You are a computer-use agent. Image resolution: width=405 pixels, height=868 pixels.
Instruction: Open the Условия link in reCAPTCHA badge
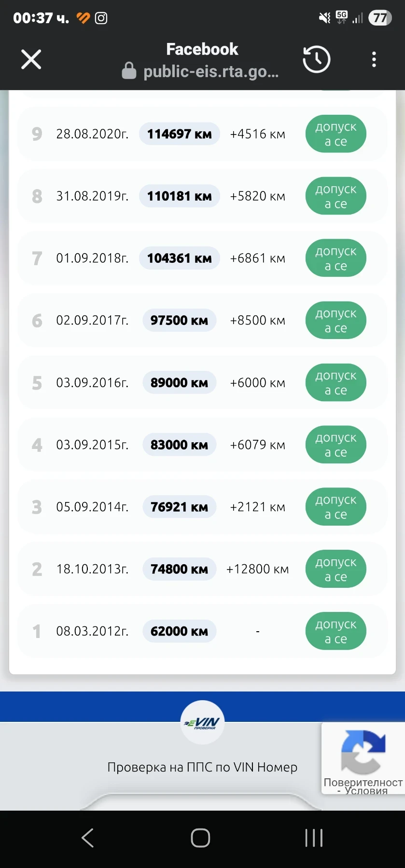point(366,790)
